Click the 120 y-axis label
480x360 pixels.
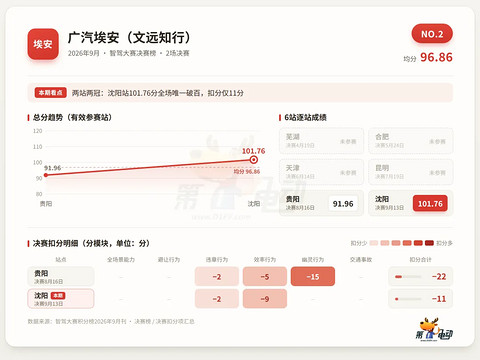tap(38, 131)
